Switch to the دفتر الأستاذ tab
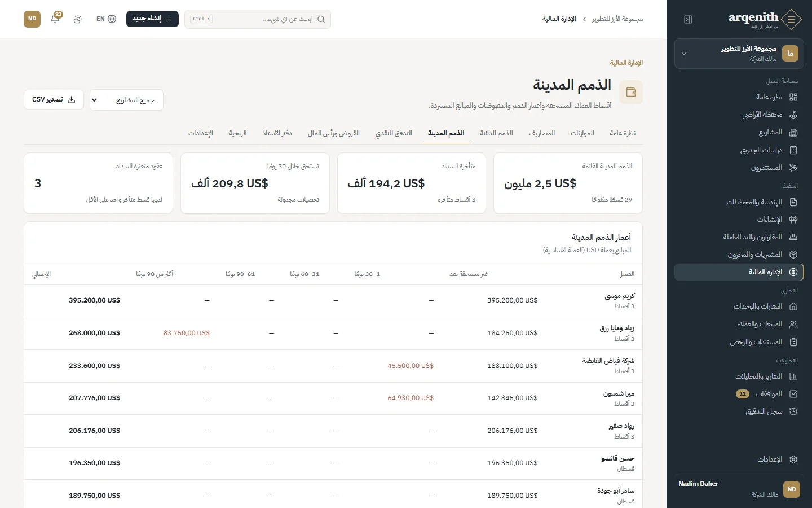The image size is (812, 508). tap(277, 133)
